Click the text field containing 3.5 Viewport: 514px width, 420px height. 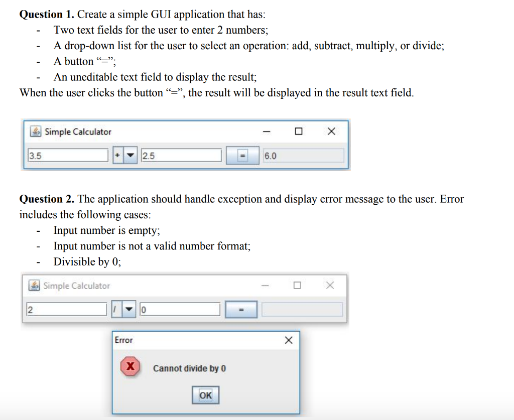pyautogui.click(x=68, y=155)
